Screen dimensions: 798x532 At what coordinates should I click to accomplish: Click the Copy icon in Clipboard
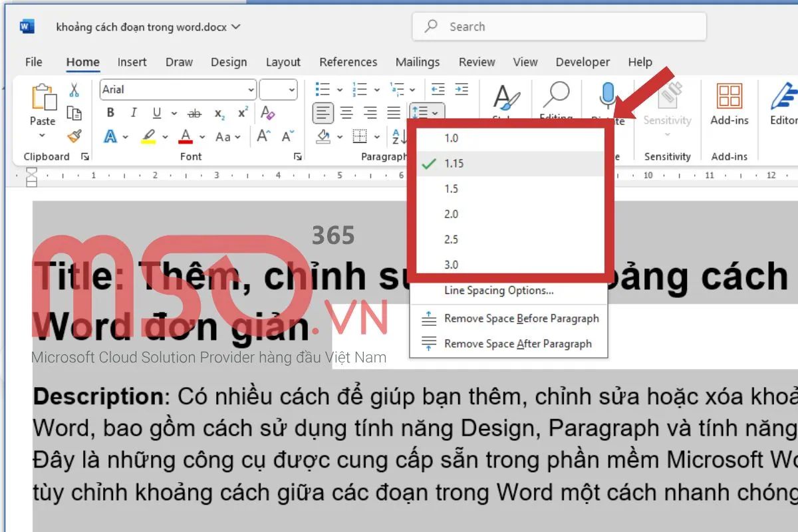click(x=74, y=113)
